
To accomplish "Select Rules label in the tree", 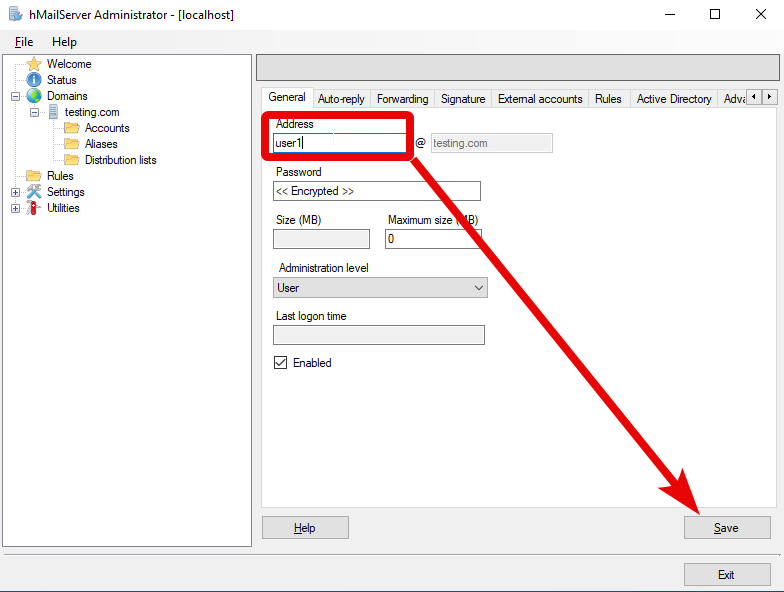I will [60, 176].
